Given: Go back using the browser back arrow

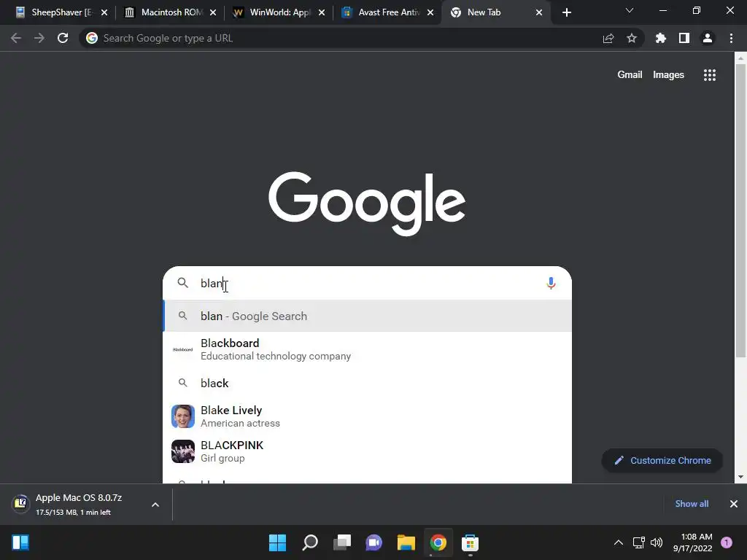Looking at the screenshot, I should coord(16,38).
